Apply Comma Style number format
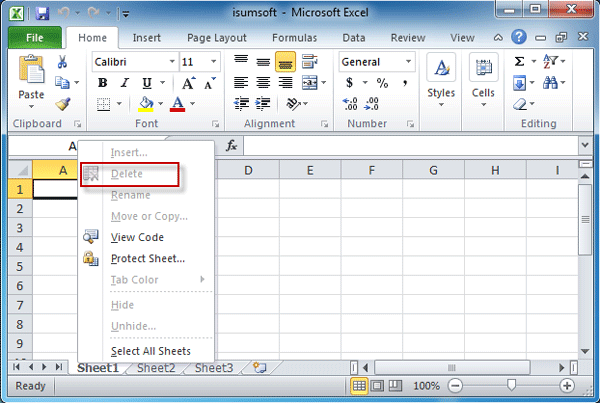The image size is (600, 403). [405, 83]
